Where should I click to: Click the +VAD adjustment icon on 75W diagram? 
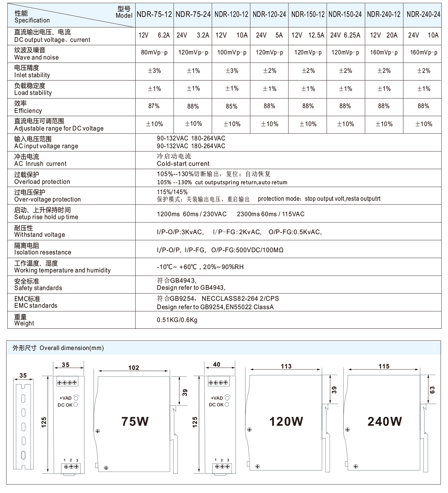[76, 398]
